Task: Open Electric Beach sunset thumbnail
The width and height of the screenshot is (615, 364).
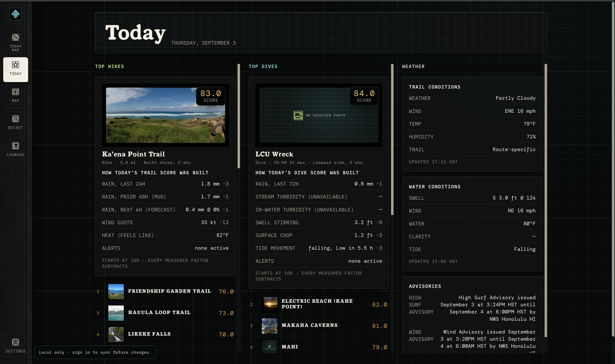Action: (269, 304)
